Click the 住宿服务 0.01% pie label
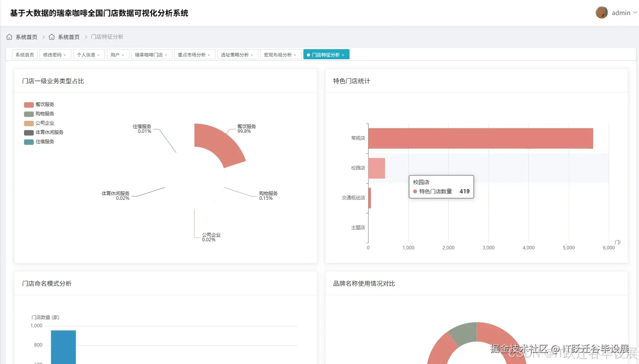 (x=142, y=129)
